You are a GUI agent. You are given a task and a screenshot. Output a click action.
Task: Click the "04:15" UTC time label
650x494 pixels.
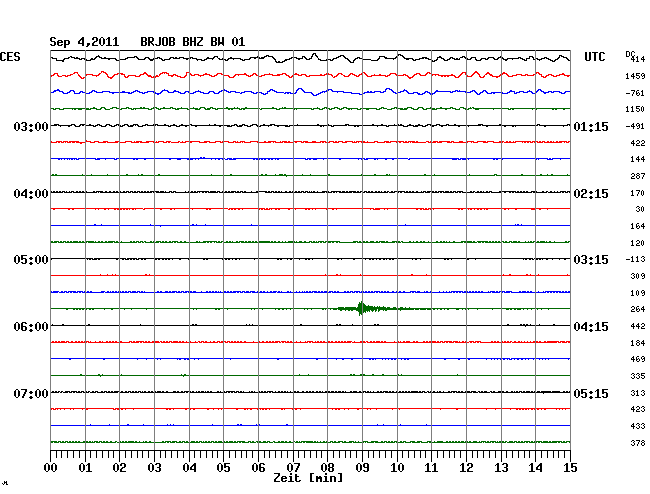[x=591, y=327]
